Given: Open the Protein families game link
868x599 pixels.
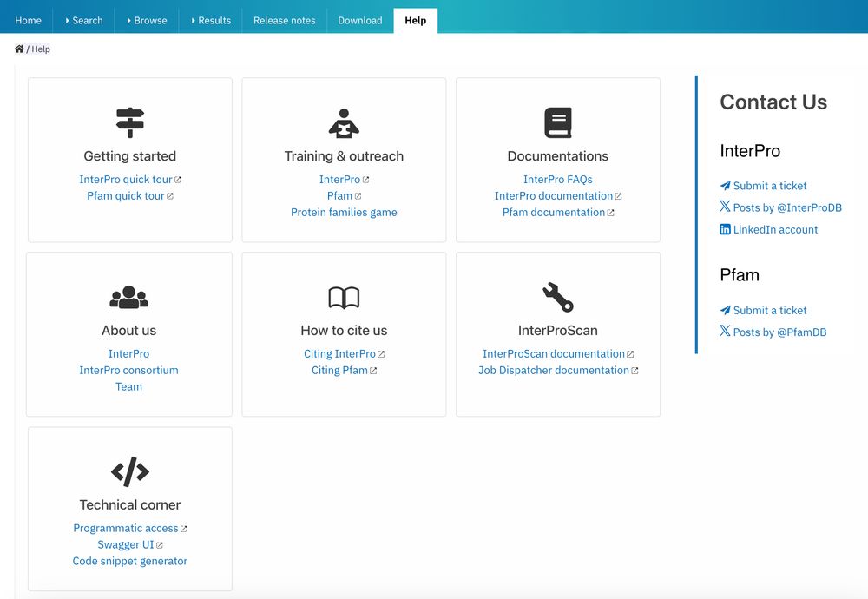Looking at the screenshot, I should coord(344,212).
